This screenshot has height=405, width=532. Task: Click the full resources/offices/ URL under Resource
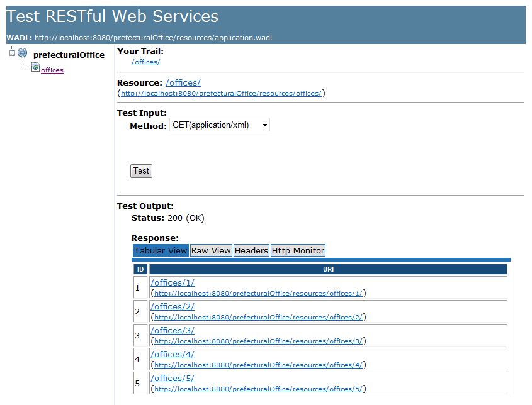[221, 94]
